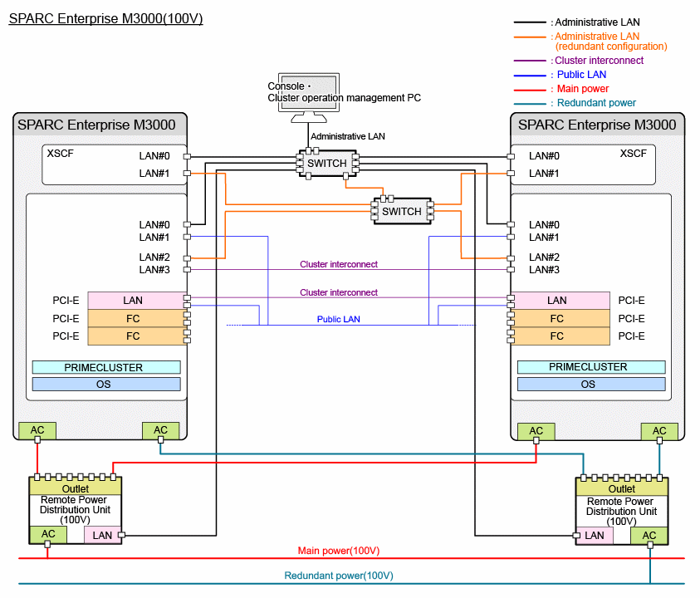Click the AC box of the left Remote Power Distribution Unit
The height and width of the screenshot is (598, 700).
click(x=48, y=535)
